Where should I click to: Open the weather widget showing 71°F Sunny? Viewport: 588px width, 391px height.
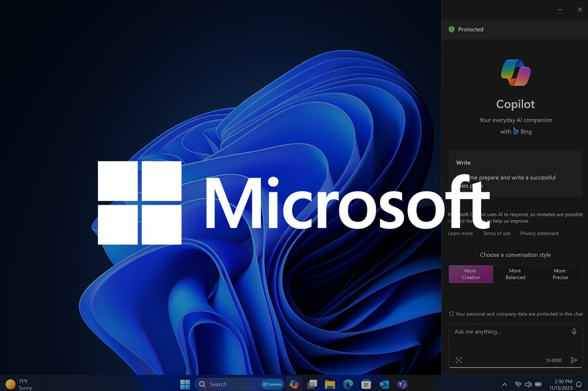[19, 385]
